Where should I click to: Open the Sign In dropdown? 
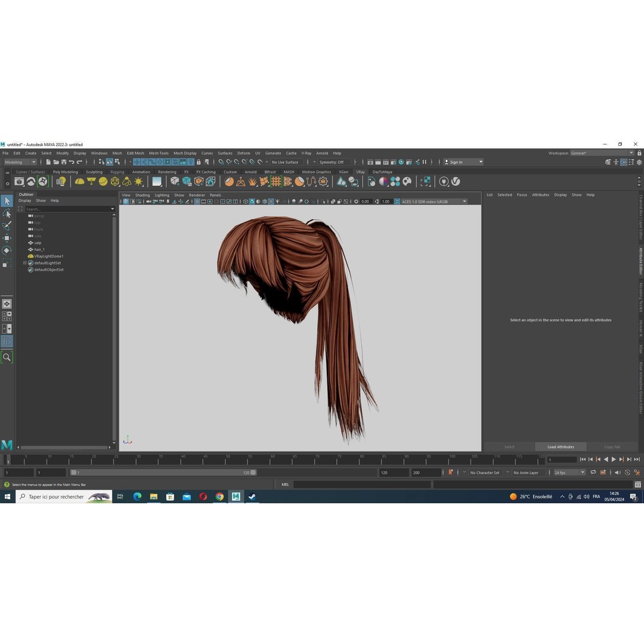463,162
